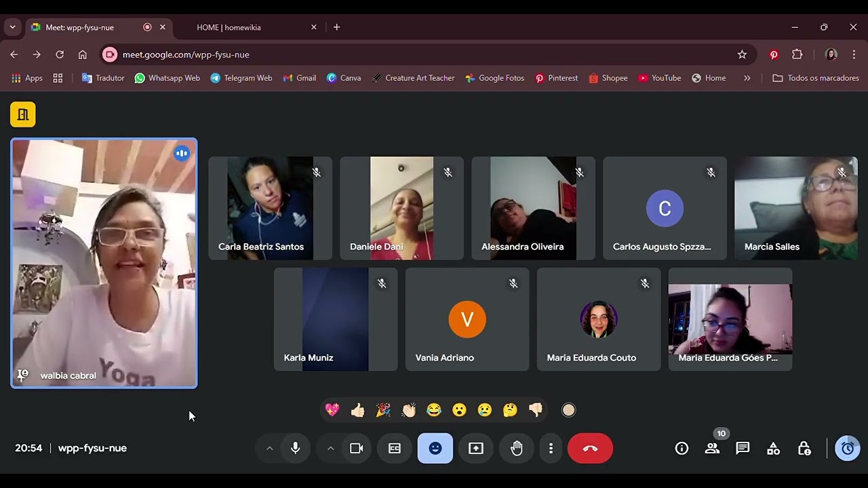Select Maria Eduarda Góes video tile

730,319
